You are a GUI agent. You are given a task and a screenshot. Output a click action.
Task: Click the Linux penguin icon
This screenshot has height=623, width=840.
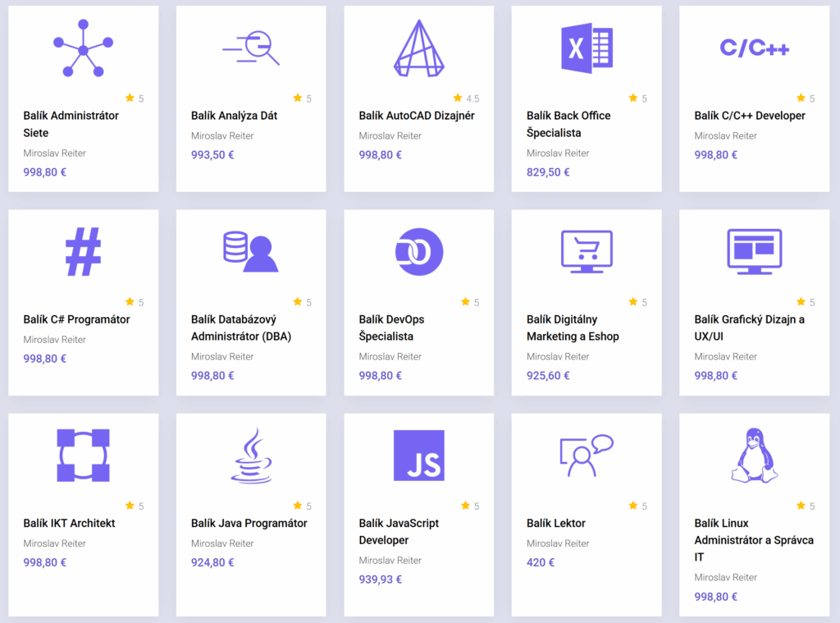coord(754,456)
